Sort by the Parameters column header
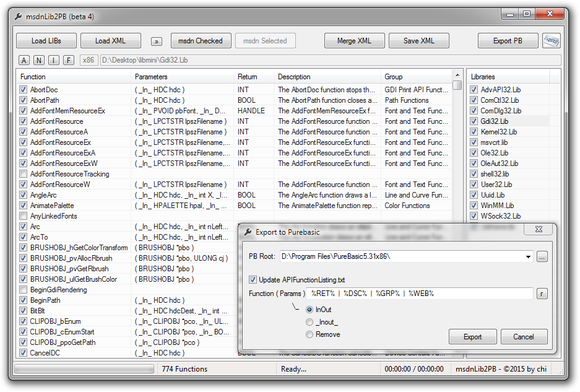580x392 pixels. coord(183,77)
